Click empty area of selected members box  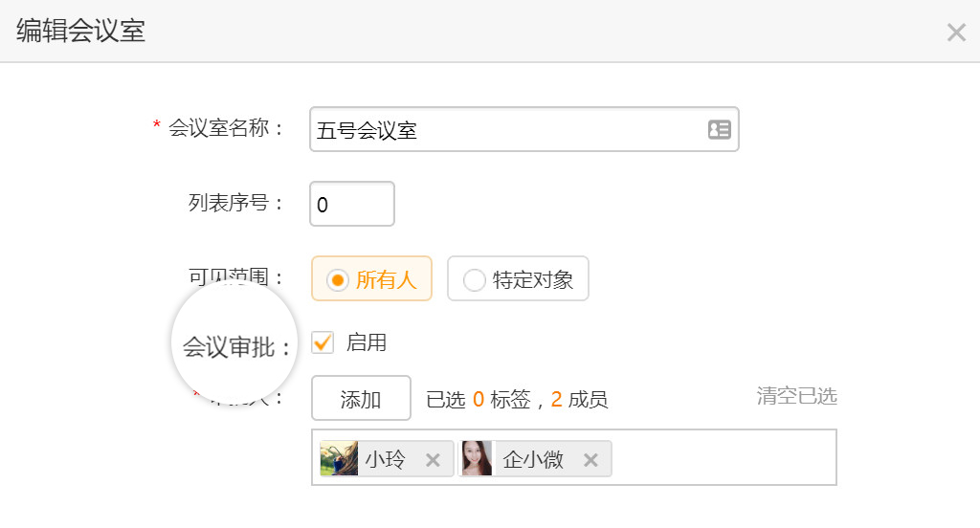click(724, 457)
